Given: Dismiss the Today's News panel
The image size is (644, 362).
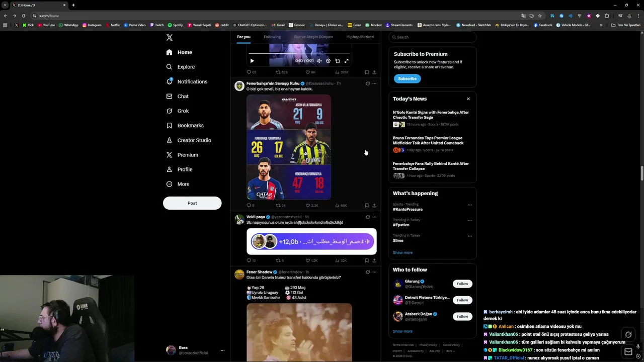Looking at the screenshot, I should click(x=468, y=99).
